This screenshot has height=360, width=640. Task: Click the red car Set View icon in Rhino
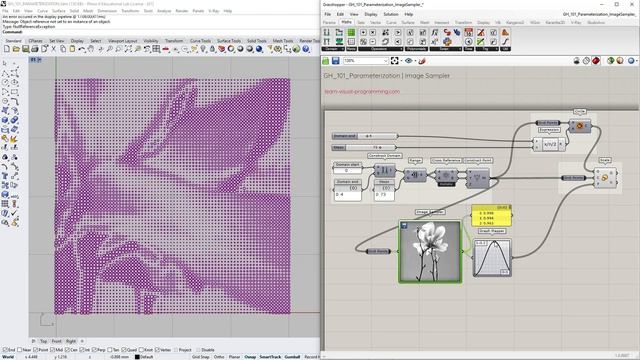coord(166,49)
